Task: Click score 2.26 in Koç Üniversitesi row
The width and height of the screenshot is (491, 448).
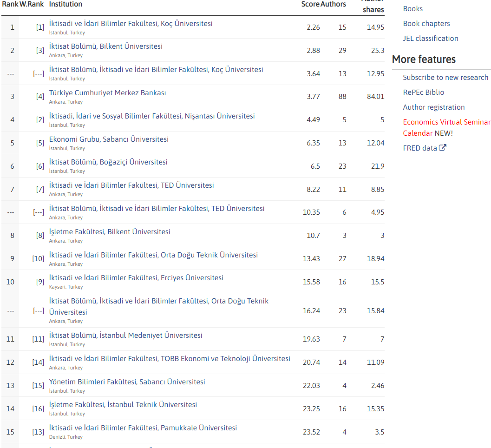Action: pos(313,27)
